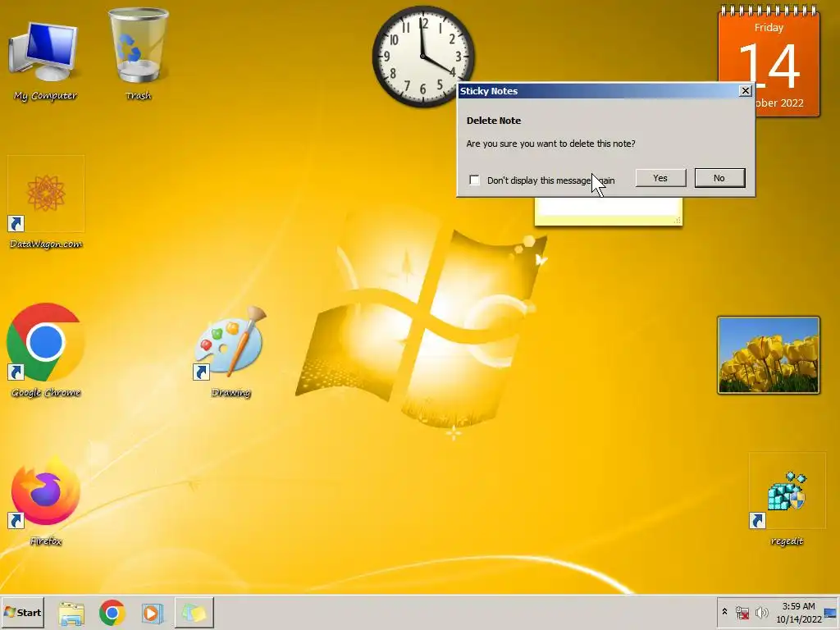Select the DataWagon.com shortcut icon
The image size is (840, 630).
click(46, 203)
